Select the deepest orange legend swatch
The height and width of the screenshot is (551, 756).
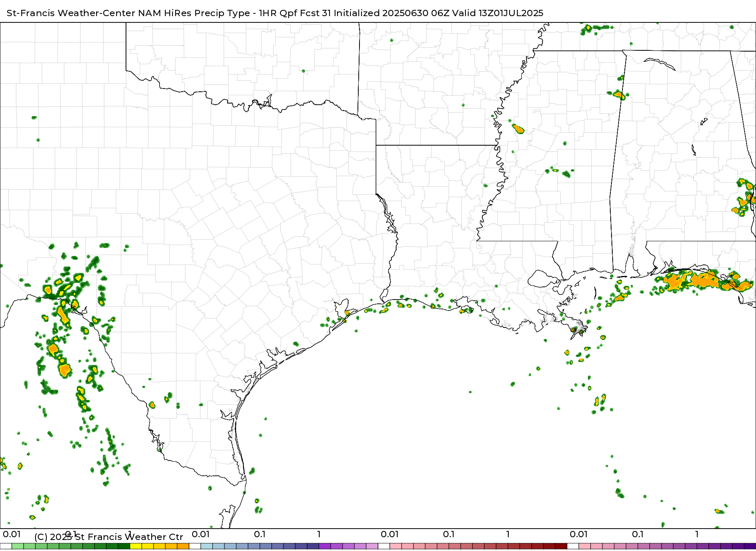(183, 546)
